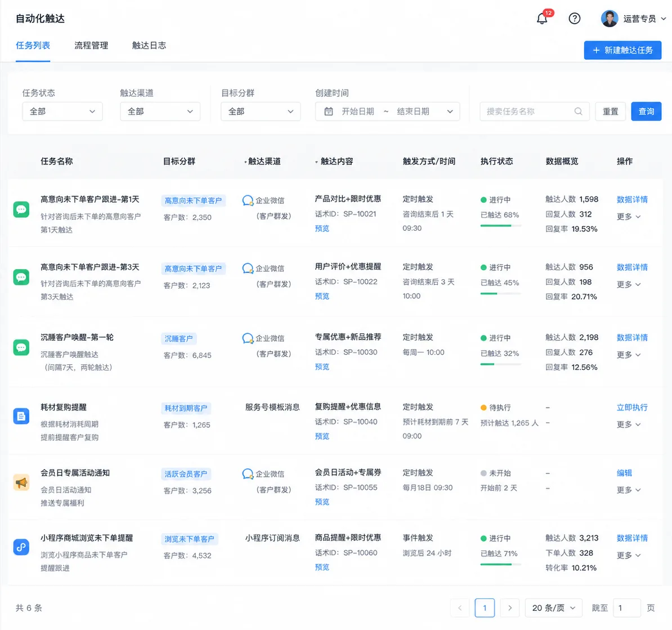Click the calendar icon in date range
Viewport: 672px width, 630px height.
[x=329, y=111]
